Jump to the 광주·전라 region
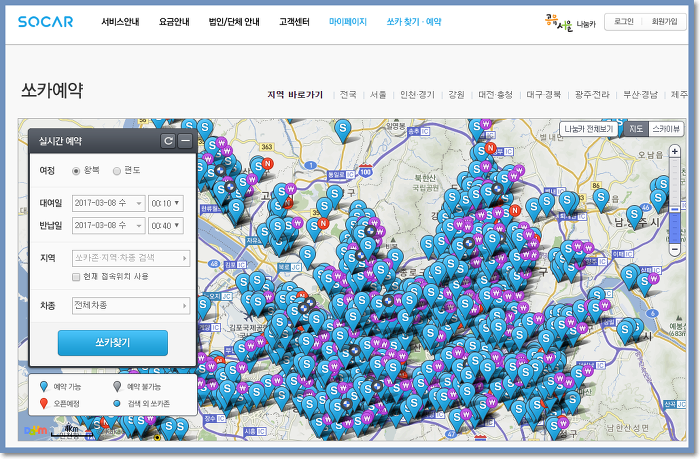700x459 pixels. pyautogui.click(x=592, y=94)
